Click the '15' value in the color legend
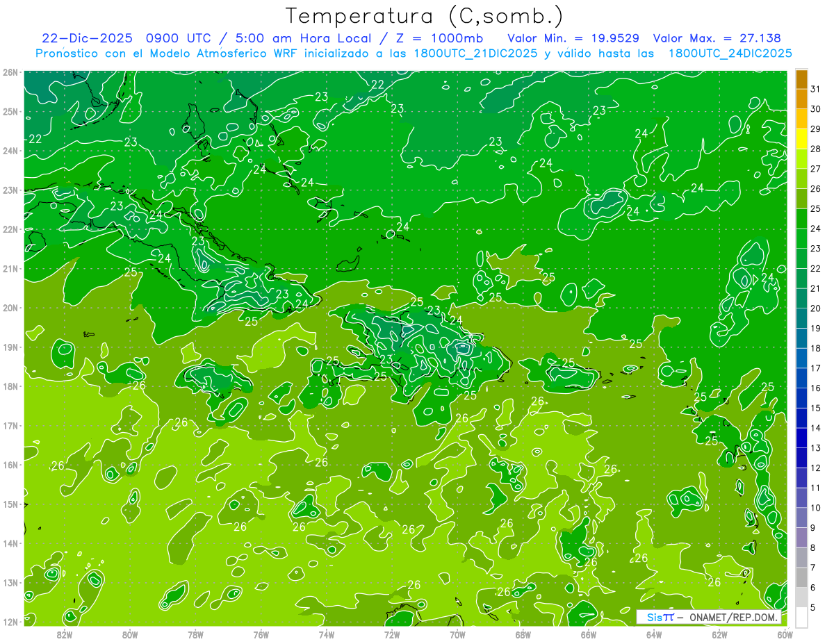Image resolution: width=834 pixels, height=644 pixels. (x=816, y=408)
